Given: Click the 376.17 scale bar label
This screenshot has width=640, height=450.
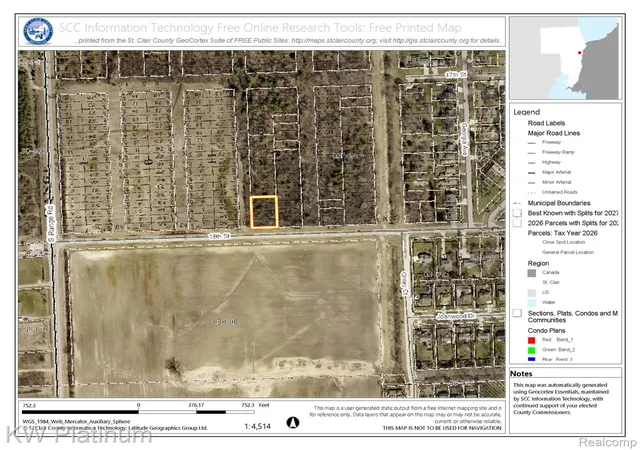Looking at the screenshot, I should pyautogui.click(x=196, y=405).
